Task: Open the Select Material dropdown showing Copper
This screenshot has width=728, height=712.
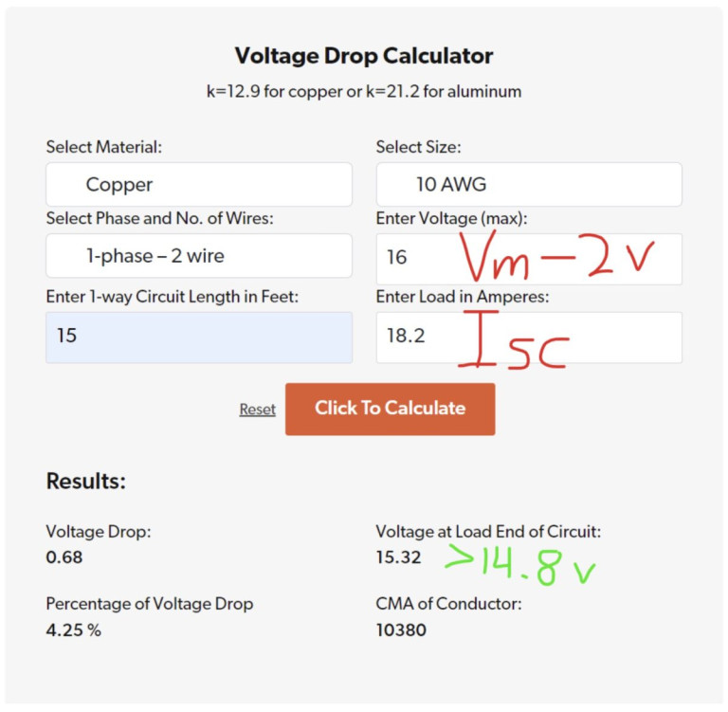Action: [x=198, y=185]
